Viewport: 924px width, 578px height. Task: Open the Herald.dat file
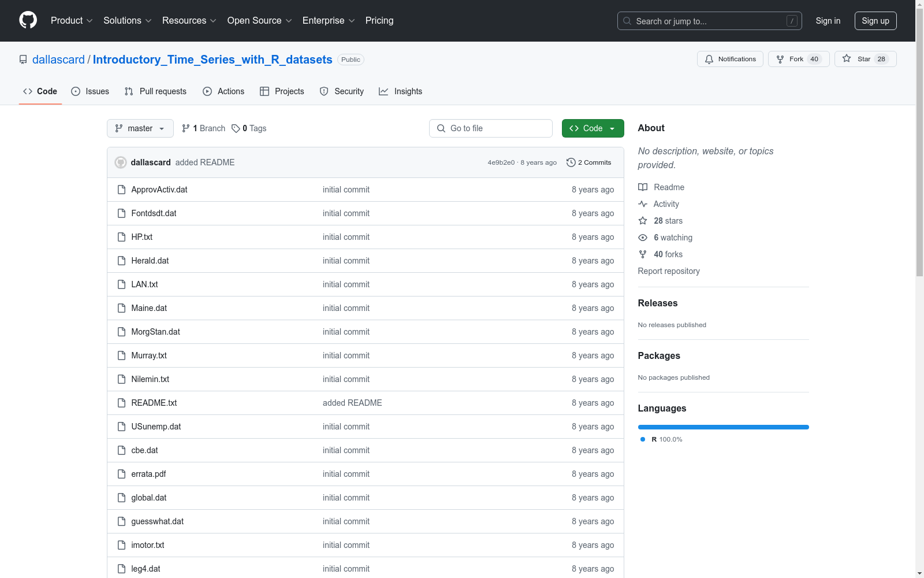(150, 261)
